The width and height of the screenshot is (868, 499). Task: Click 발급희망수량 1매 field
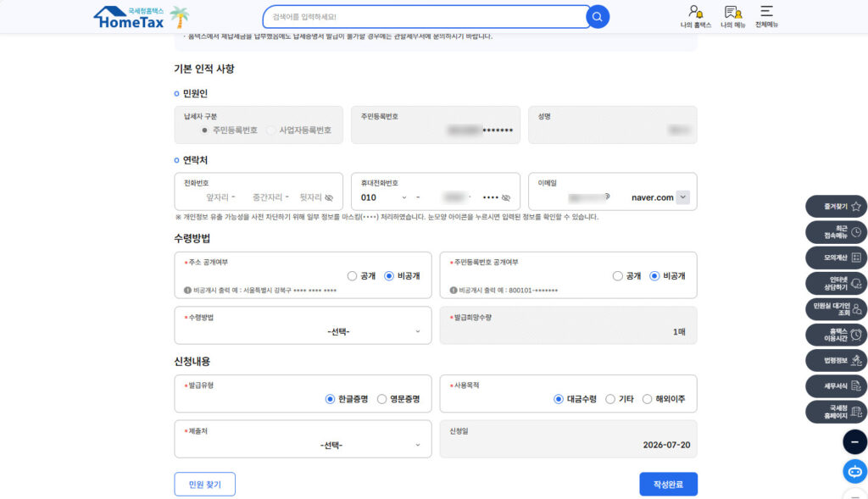(569, 325)
